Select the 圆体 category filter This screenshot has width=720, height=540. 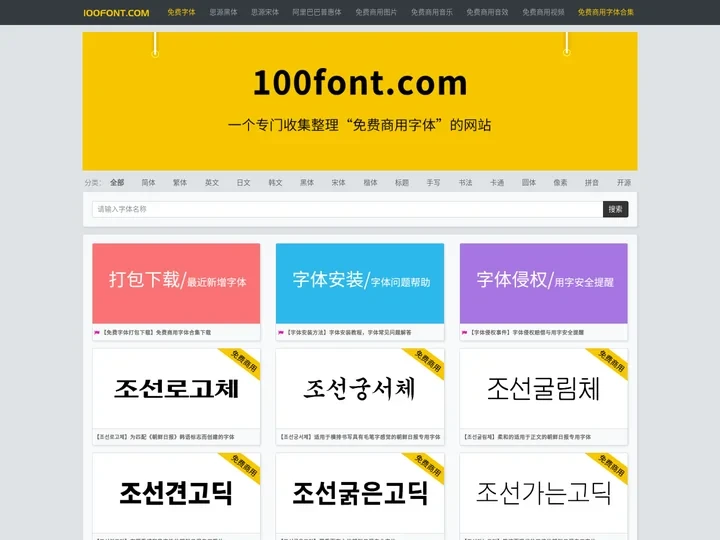[x=529, y=182]
